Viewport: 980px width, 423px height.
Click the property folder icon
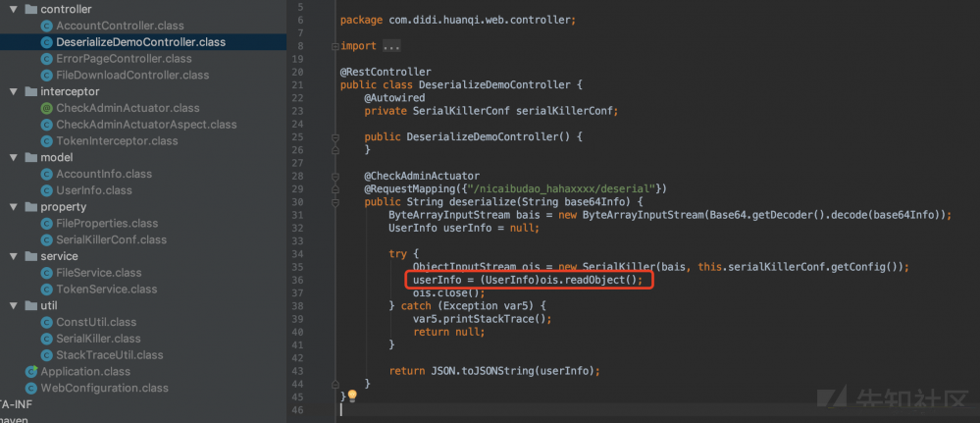[x=30, y=207]
